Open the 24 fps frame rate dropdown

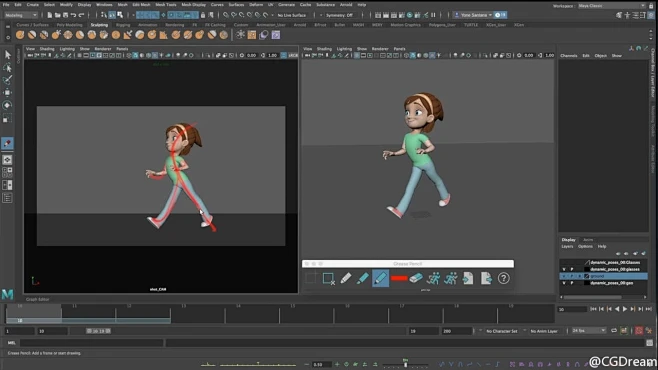pos(589,331)
